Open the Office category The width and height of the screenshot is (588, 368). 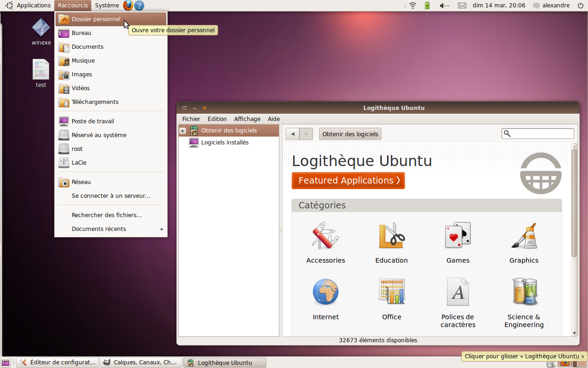click(x=391, y=299)
